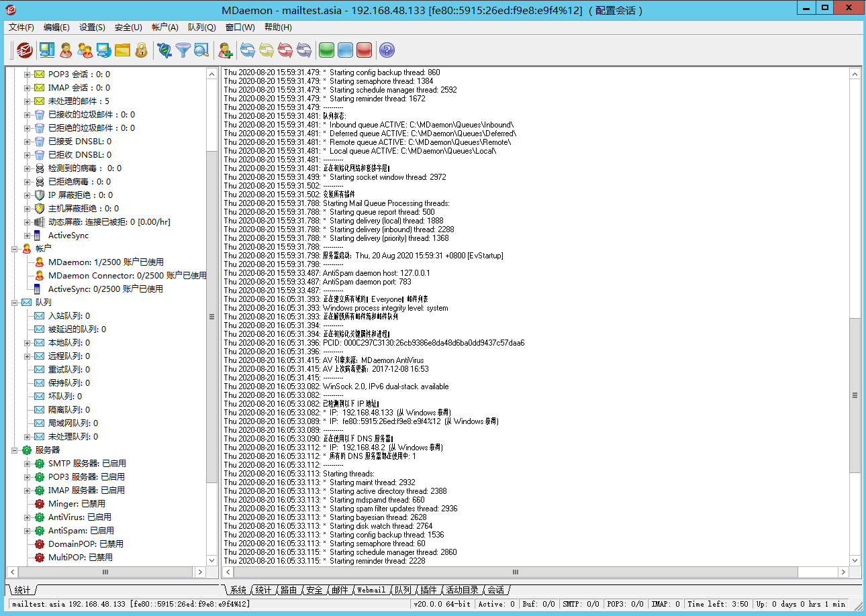
Task: Switch to the 会话 log tab
Action: (495, 590)
